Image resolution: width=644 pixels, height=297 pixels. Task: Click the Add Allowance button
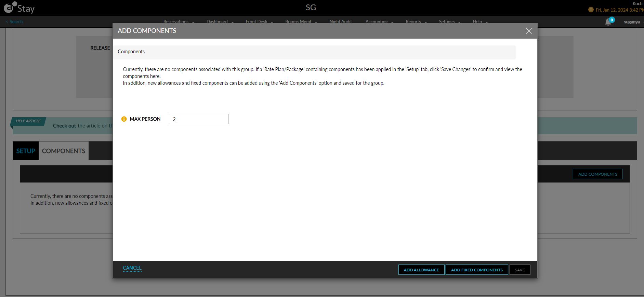(x=421, y=270)
